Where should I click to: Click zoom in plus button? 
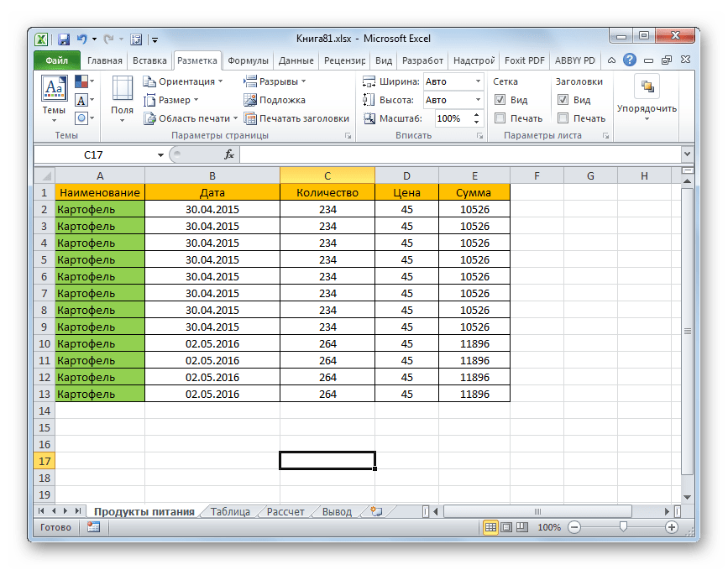(672, 527)
